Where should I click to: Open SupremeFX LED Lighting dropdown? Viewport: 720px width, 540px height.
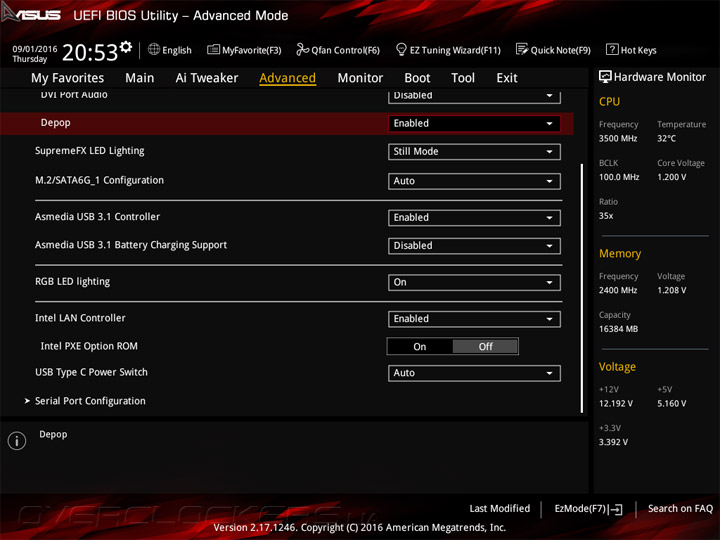473,152
